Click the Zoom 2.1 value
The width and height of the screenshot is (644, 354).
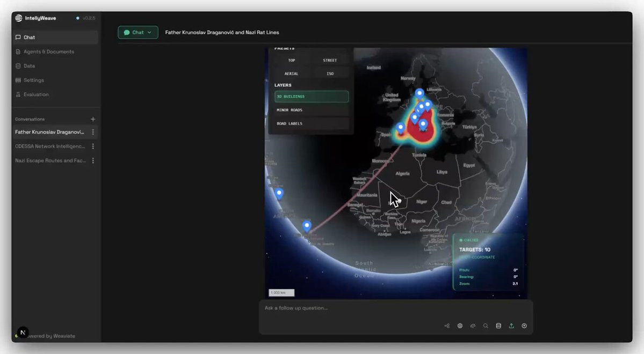515,283
